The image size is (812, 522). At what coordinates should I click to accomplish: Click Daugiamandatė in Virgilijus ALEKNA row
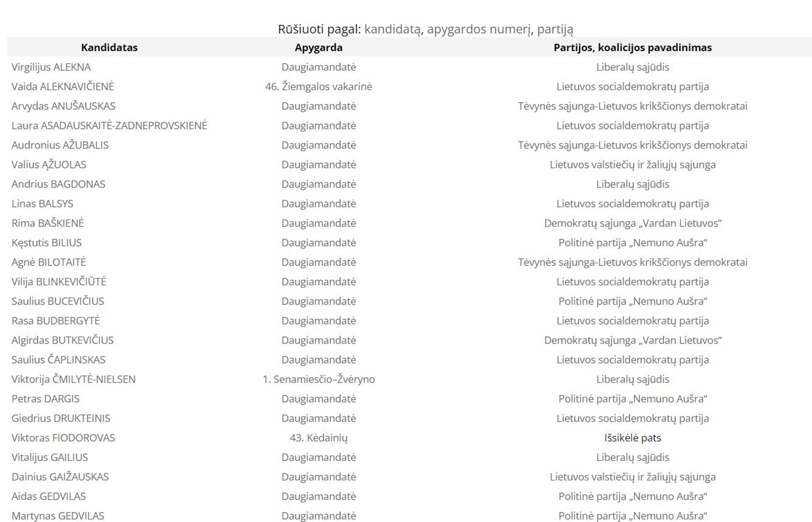click(x=319, y=67)
